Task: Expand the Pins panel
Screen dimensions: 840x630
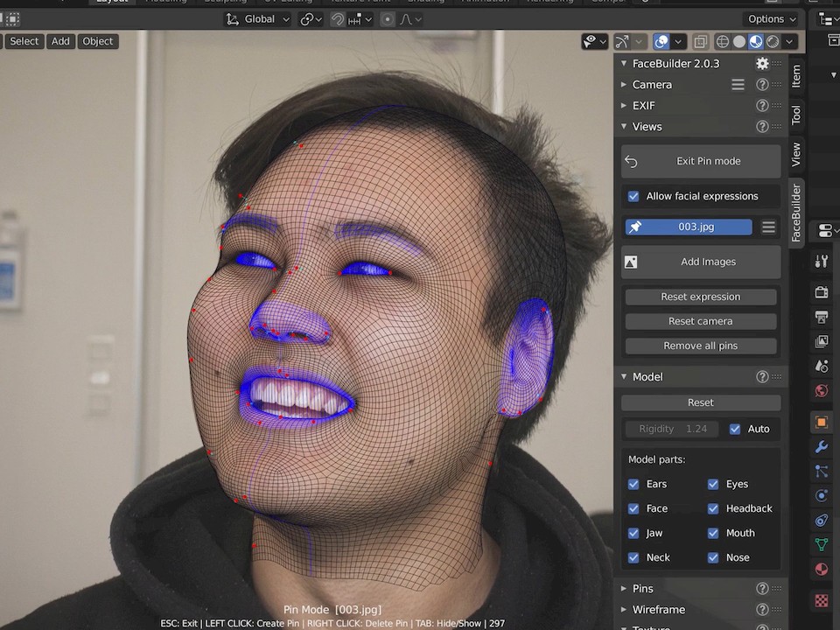Action: [643, 589]
